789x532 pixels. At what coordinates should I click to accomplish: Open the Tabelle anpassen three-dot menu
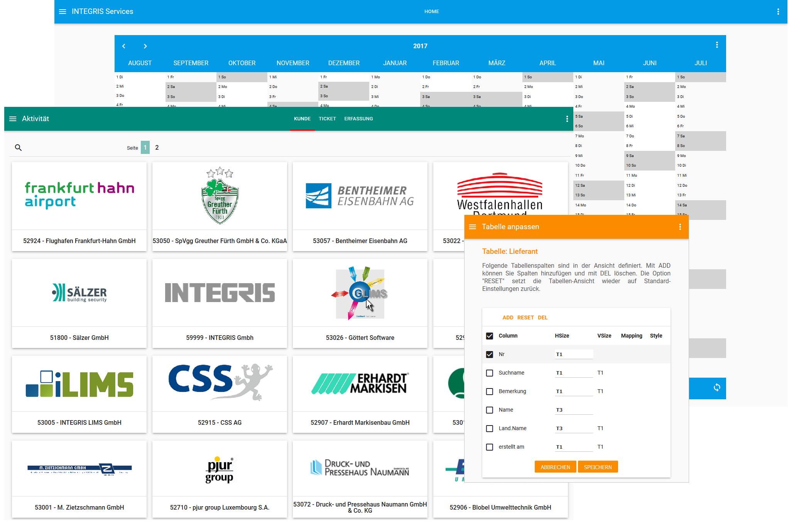click(680, 227)
